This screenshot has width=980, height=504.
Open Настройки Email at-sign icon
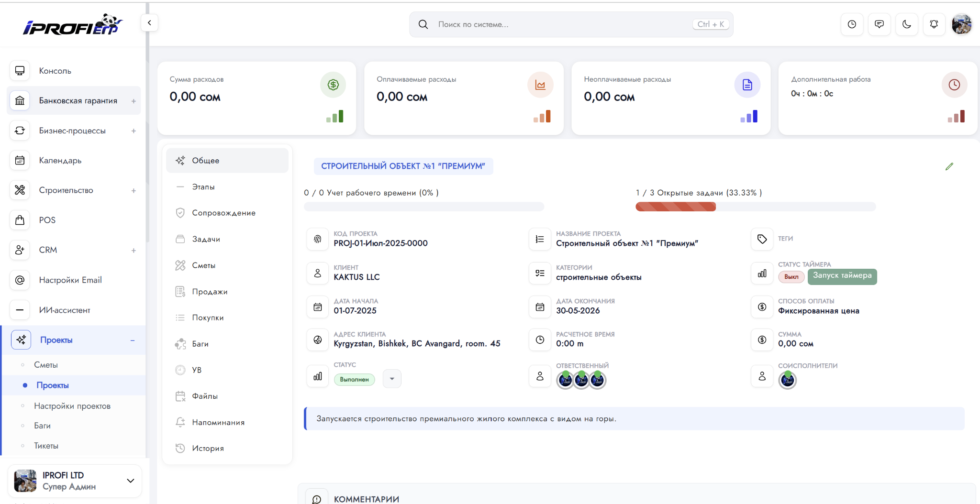pos(20,280)
